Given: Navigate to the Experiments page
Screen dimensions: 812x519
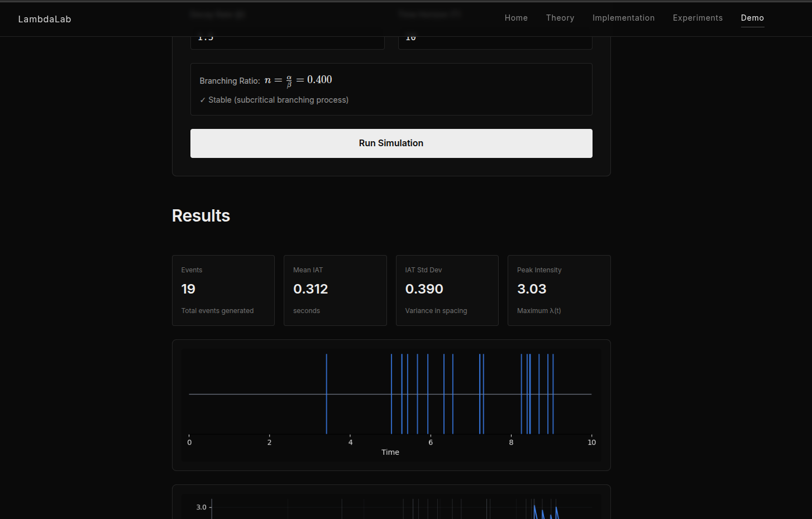Looking at the screenshot, I should (x=698, y=18).
